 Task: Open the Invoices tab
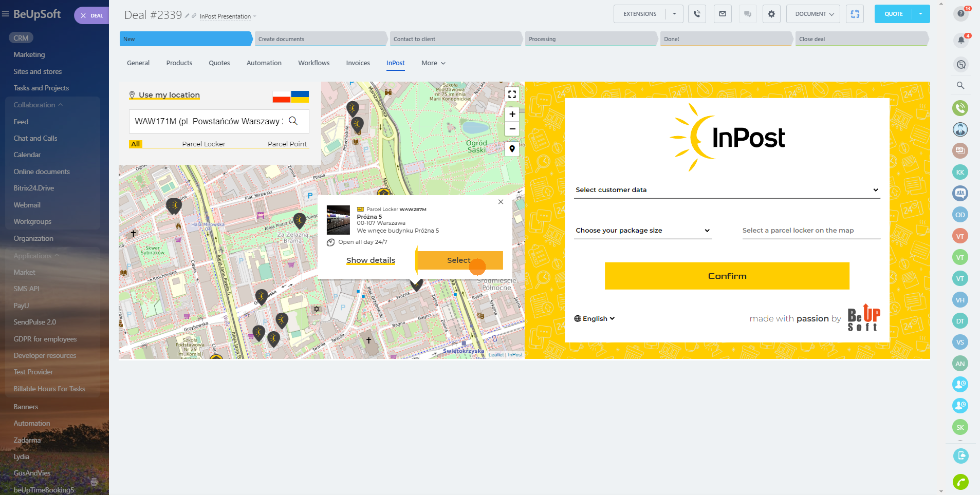click(x=358, y=63)
